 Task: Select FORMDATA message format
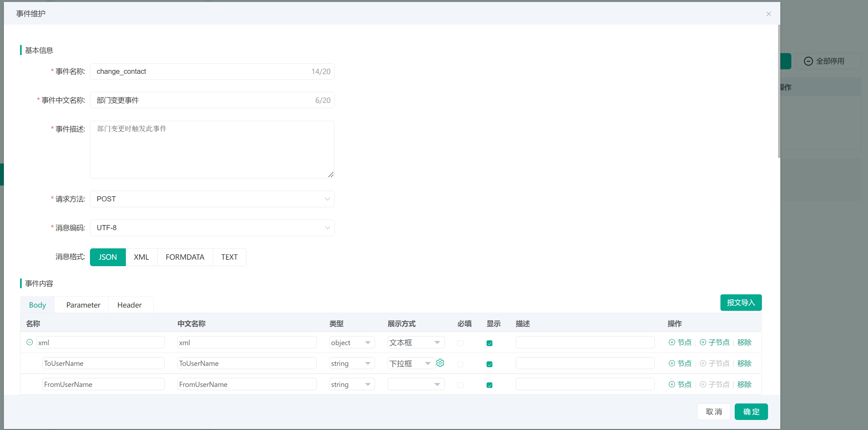coord(185,257)
